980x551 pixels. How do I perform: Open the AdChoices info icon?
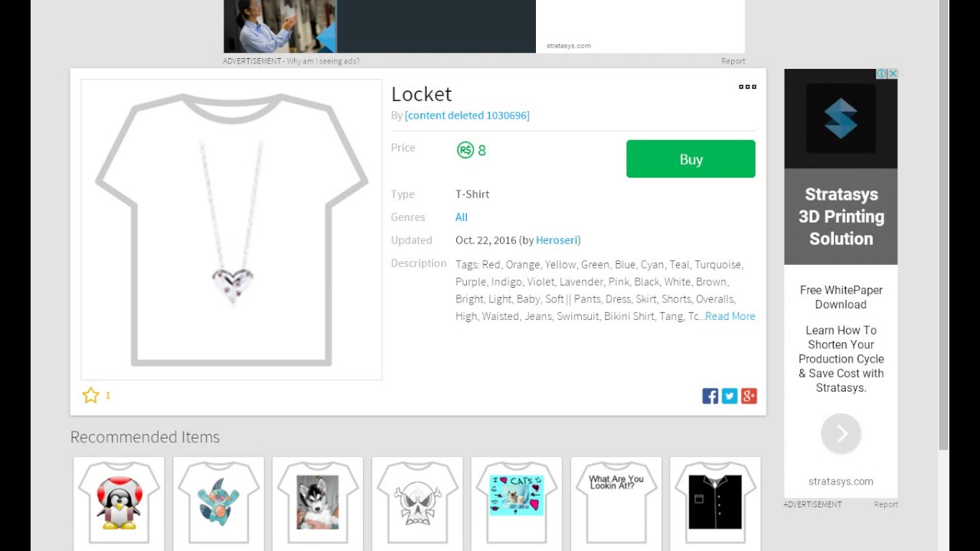click(x=882, y=73)
